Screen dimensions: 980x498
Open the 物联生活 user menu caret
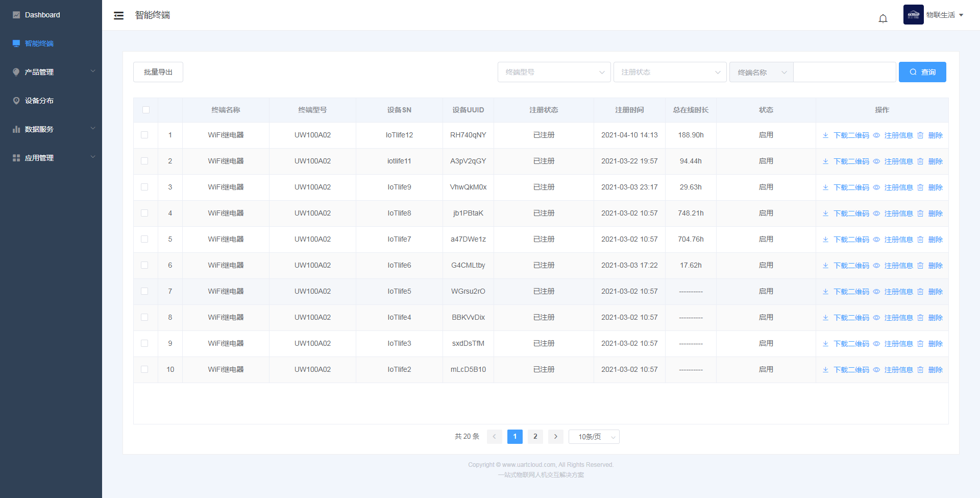tap(961, 15)
